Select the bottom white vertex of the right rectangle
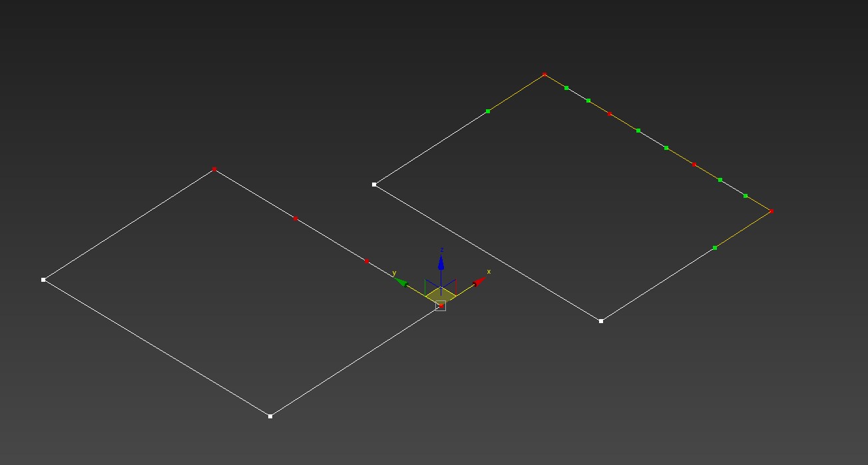The height and width of the screenshot is (465, 868). point(601,321)
